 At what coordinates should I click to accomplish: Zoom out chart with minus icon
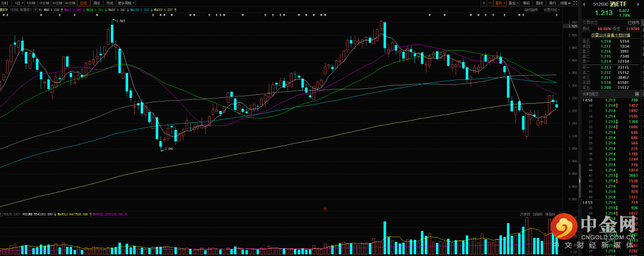490,3
